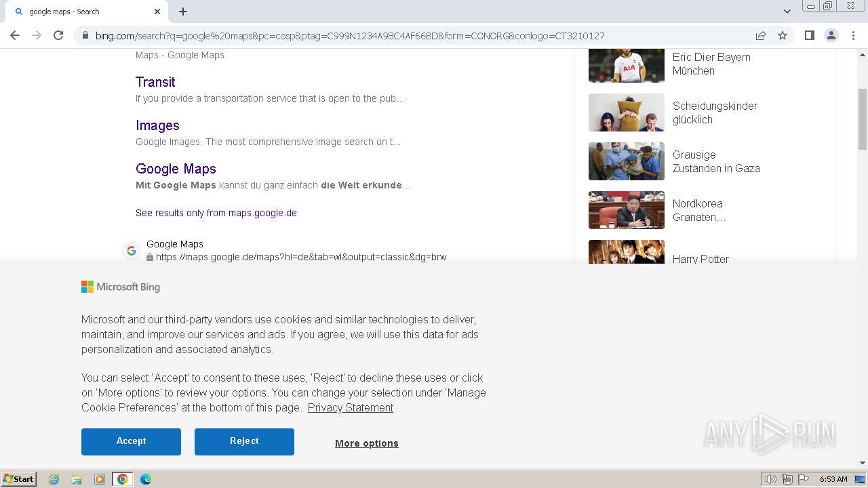
Task: Open the Transit sitelink
Action: point(155,82)
